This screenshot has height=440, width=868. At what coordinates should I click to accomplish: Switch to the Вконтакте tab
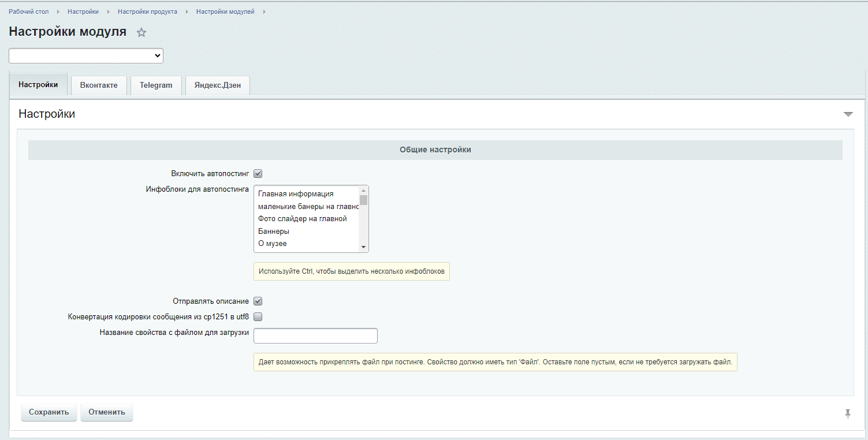pyautogui.click(x=99, y=85)
